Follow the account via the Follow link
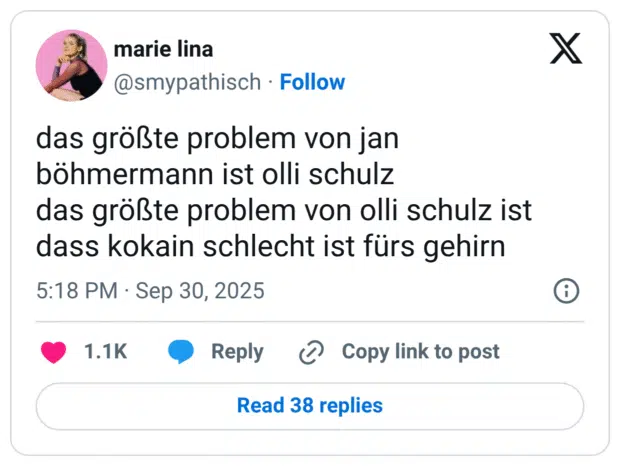Screen dimensions: 620x466 pyautogui.click(x=312, y=82)
